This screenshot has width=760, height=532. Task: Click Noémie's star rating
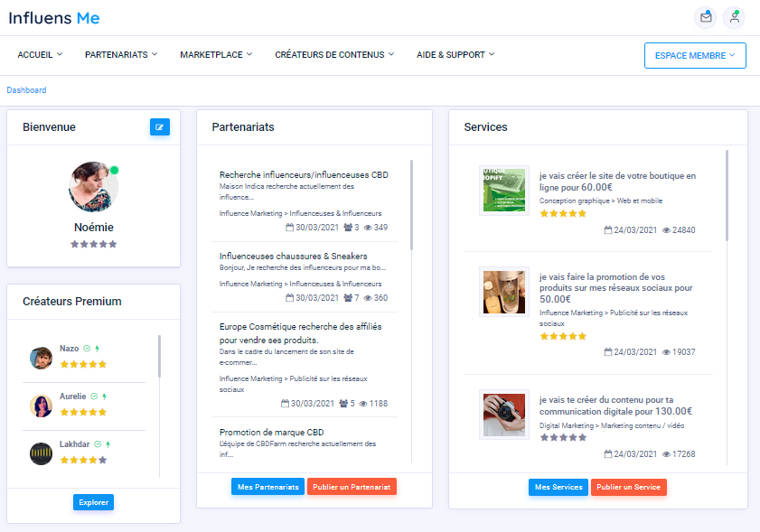click(x=94, y=244)
